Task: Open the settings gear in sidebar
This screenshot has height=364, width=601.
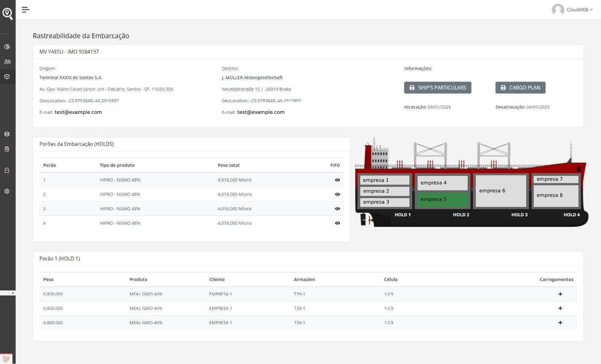Action: (x=7, y=191)
